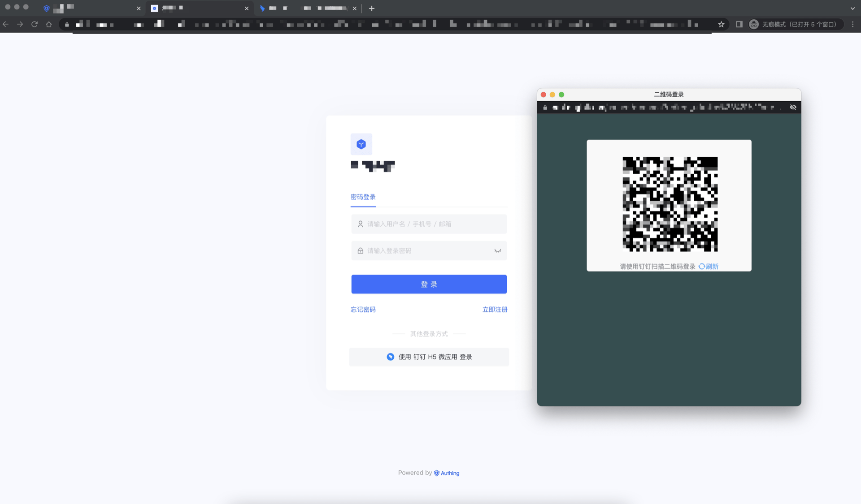This screenshot has height=504, width=861.
Task: Select the 密码登录 tab
Action: (363, 197)
